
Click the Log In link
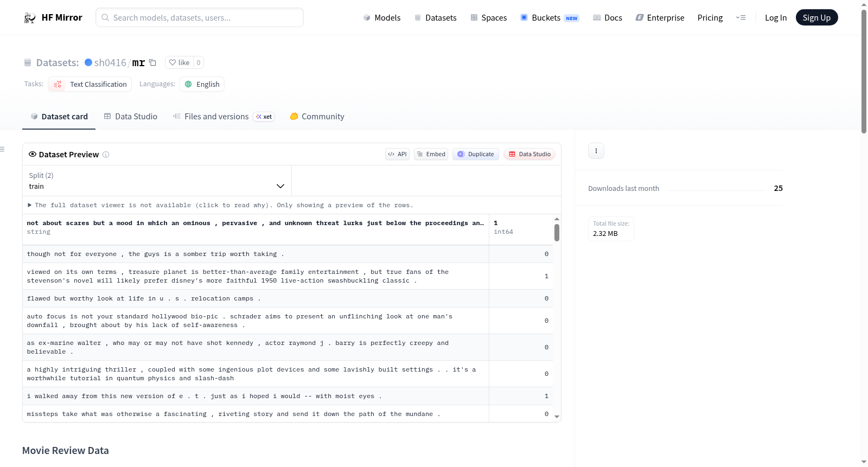point(776,17)
